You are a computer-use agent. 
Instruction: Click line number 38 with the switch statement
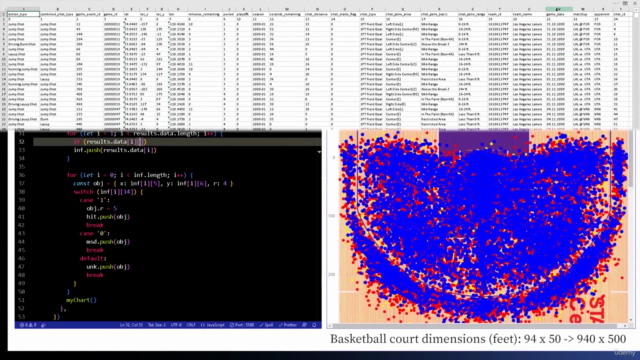tap(22, 191)
